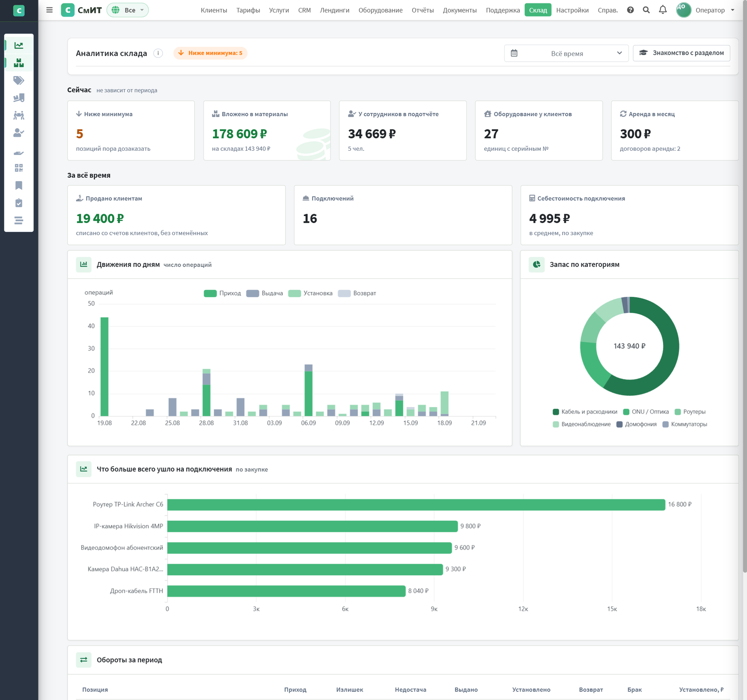Click the Роутер TP-Link Archer C6 bar
The image size is (747, 700).
[x=416, y=504]
